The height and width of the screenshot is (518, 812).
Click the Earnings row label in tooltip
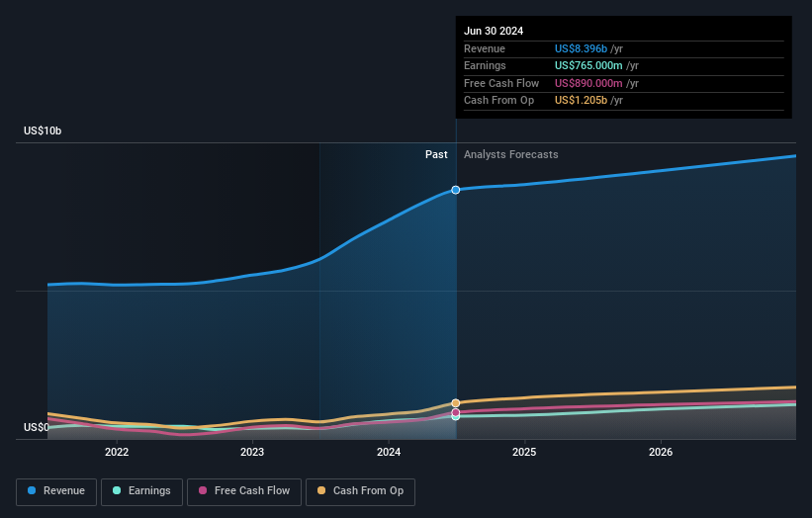[x=485, y=65]
